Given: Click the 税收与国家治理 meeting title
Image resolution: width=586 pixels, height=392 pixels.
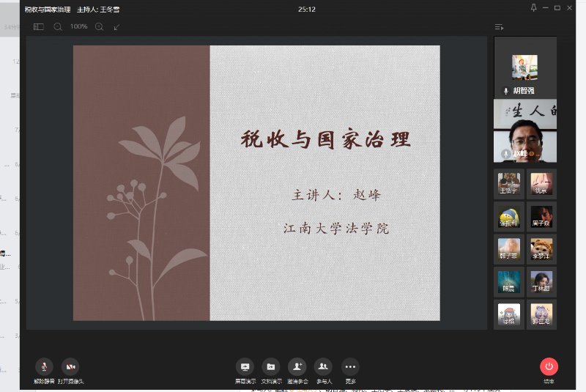Looking at the screenshot, I should [48, 10].
